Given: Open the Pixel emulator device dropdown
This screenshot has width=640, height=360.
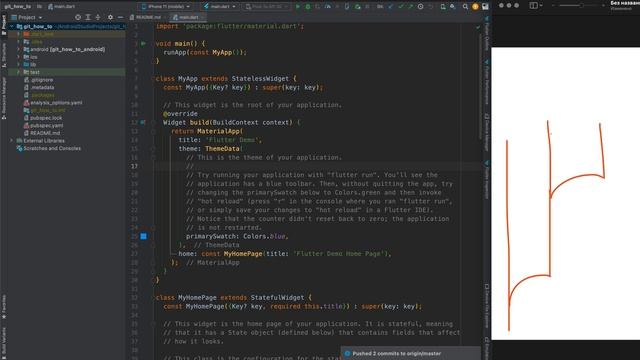Looking at the screenshot, I should [266, 7].
